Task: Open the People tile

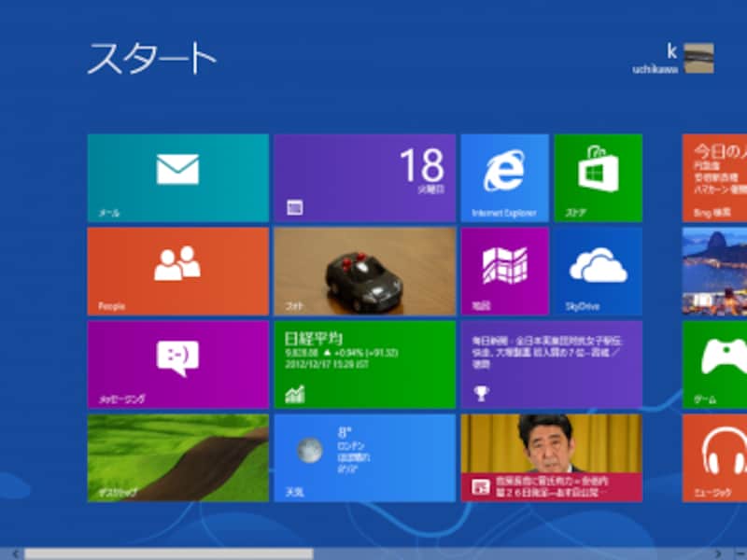Action: point(178,272)
